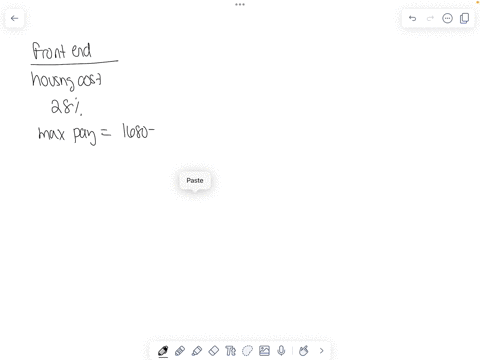The height and width of the screenshot is (360, 480).
Task: Tap the handwritten 'Front end' heading
Action: pyautogui.click(x=62, y=51)
